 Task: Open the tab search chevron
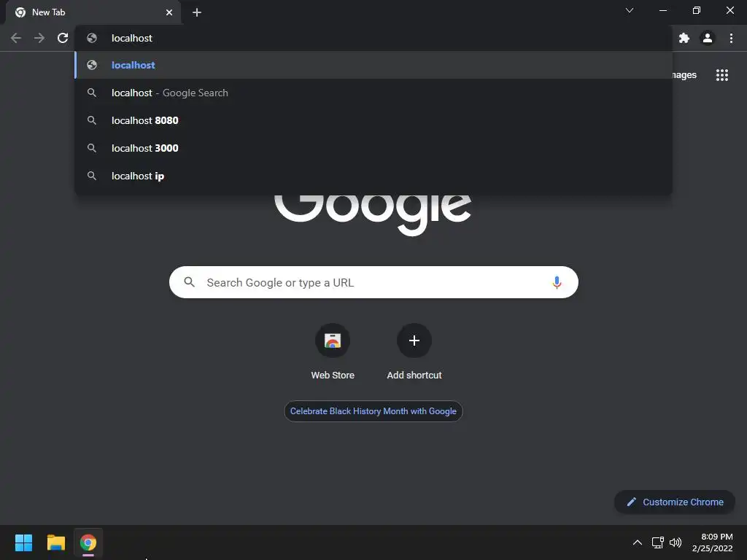(630, 10)
